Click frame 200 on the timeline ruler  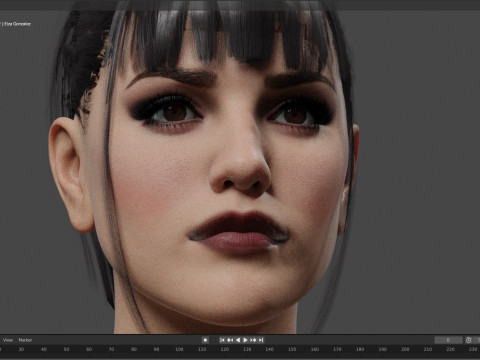coord(405,349)
